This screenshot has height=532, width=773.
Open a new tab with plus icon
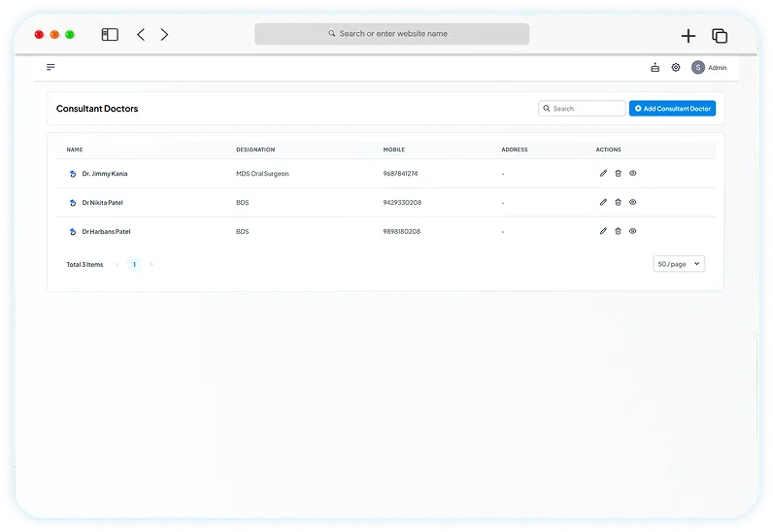point(689,36)
